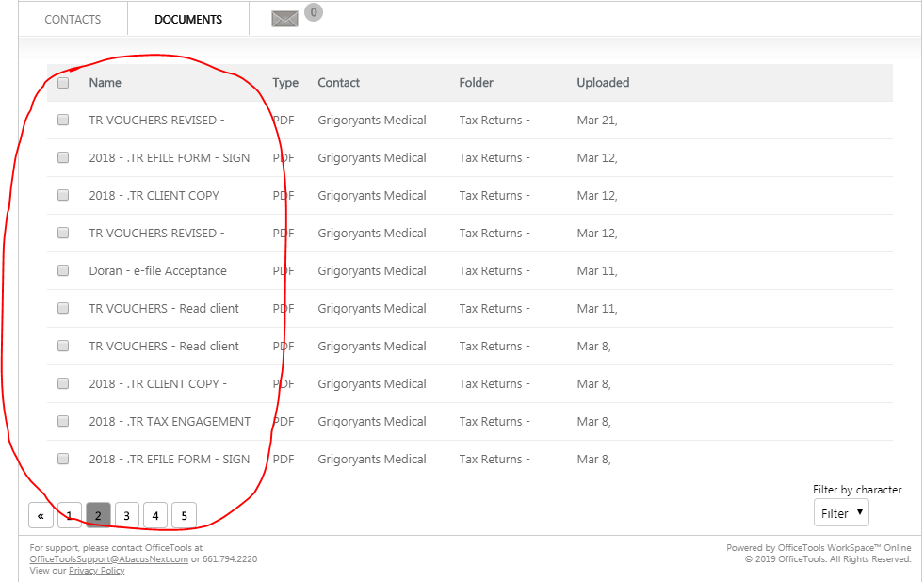Check the 2018 .TR TAX ENGAGEMENT checkbox
924x582 pixels.
point(62,421)
